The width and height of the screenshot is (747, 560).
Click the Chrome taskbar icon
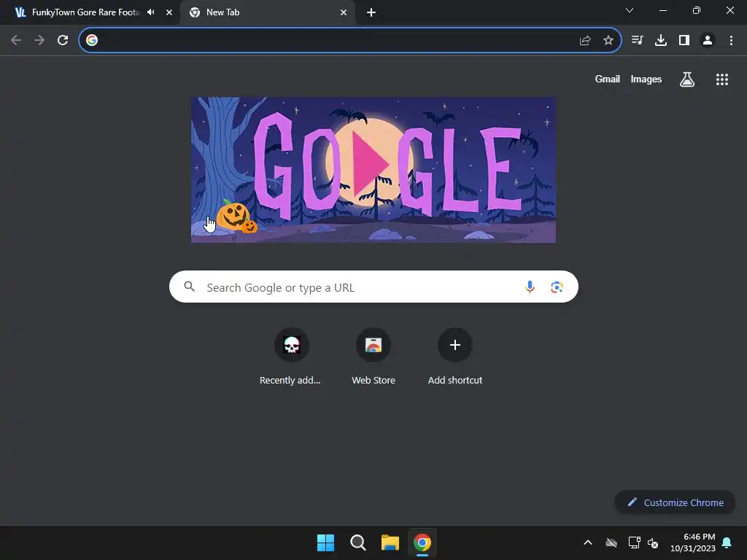click(x=422, y=542)
